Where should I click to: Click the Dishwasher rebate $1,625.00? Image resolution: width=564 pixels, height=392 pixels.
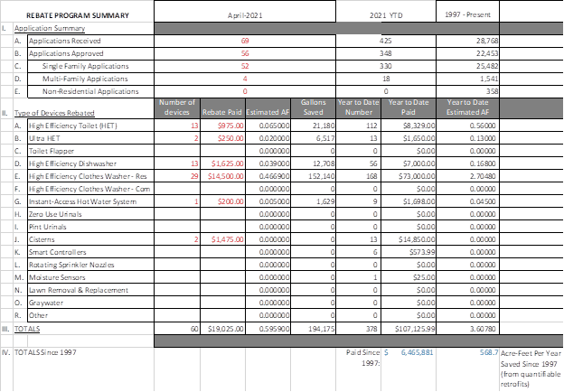(228, 163)
